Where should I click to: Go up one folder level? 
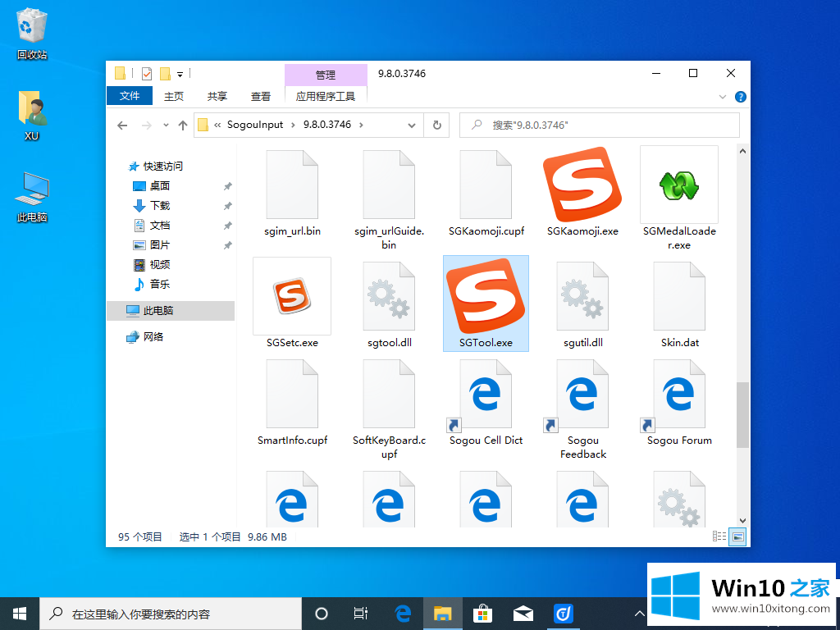click(x=183, y=126)
